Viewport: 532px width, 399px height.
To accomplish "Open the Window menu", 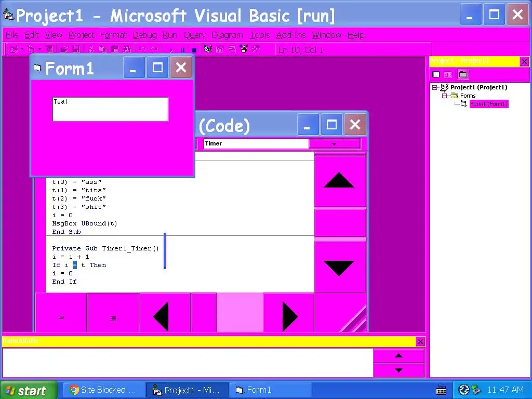I will [326, 35].
